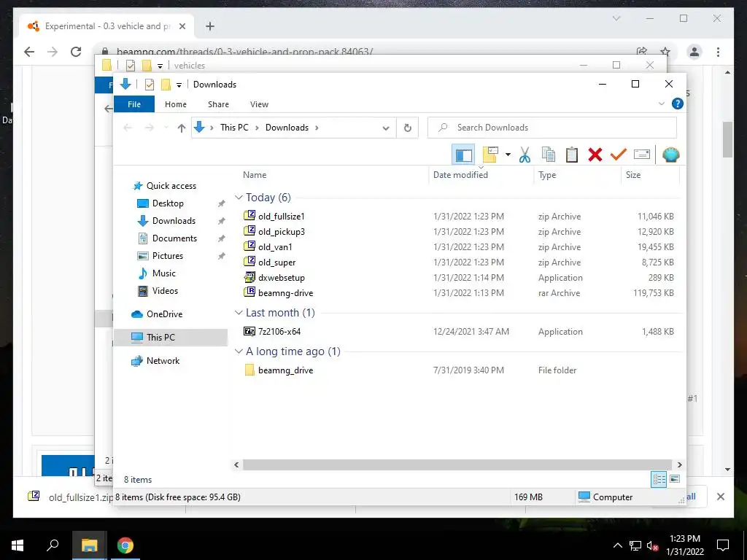Open dropdown arrow beside New folder icon
The width and height of the screenshot is (747, 560).
(x=508, y=155)
